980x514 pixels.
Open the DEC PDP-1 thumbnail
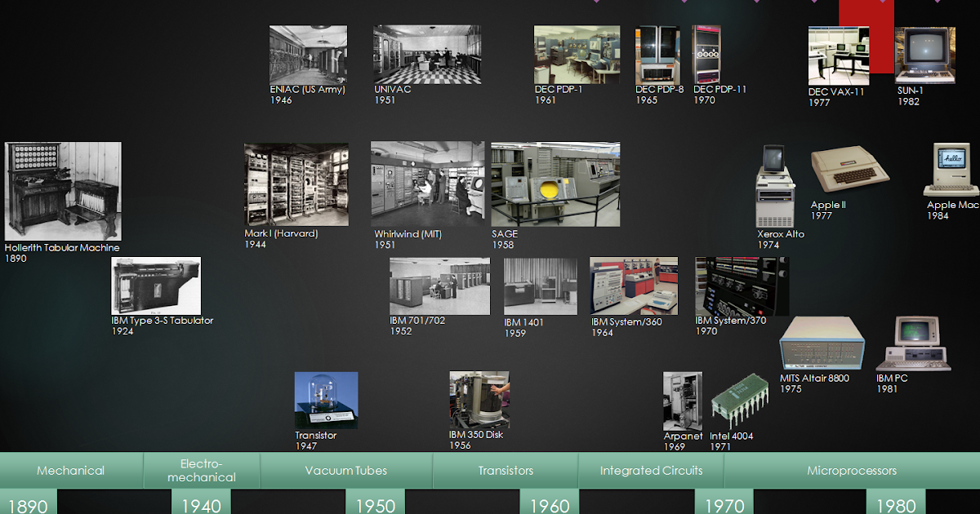577,53
